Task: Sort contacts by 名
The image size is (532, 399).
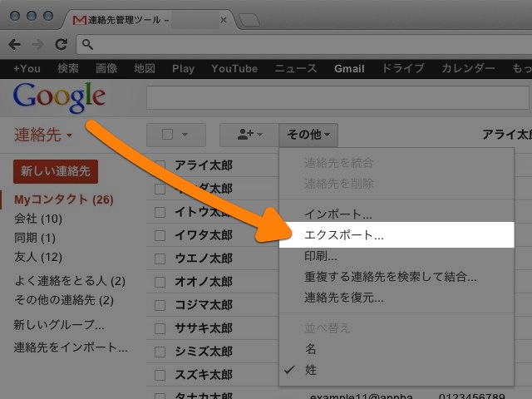Action: pyautogui.click(x=397, y=349)
